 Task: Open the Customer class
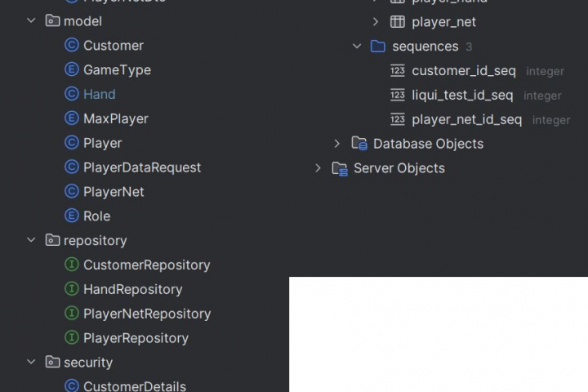(x=114, y=46)
